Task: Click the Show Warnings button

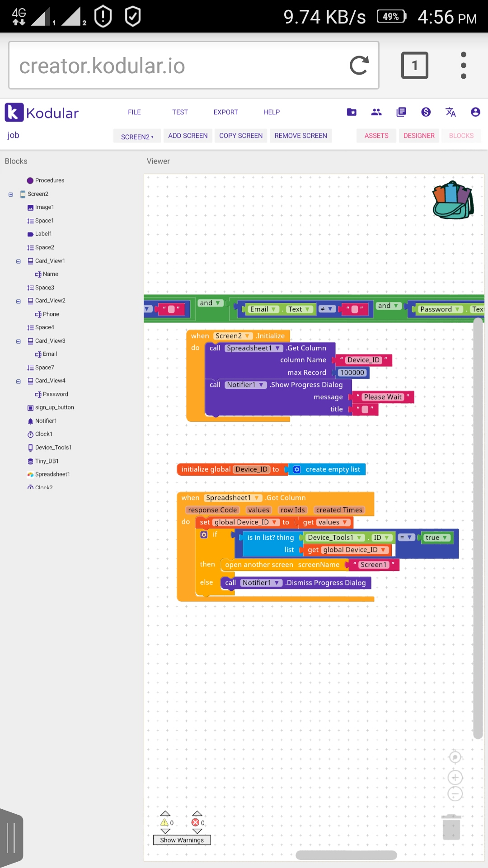Action: 182,840
